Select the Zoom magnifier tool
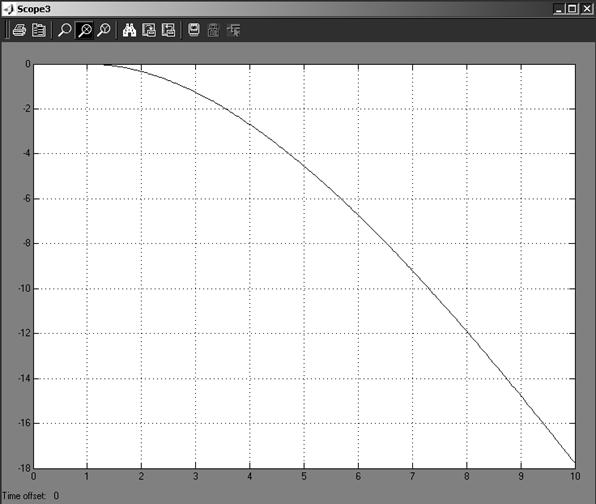This screenshot has width=596, height=504. point(64,30)
